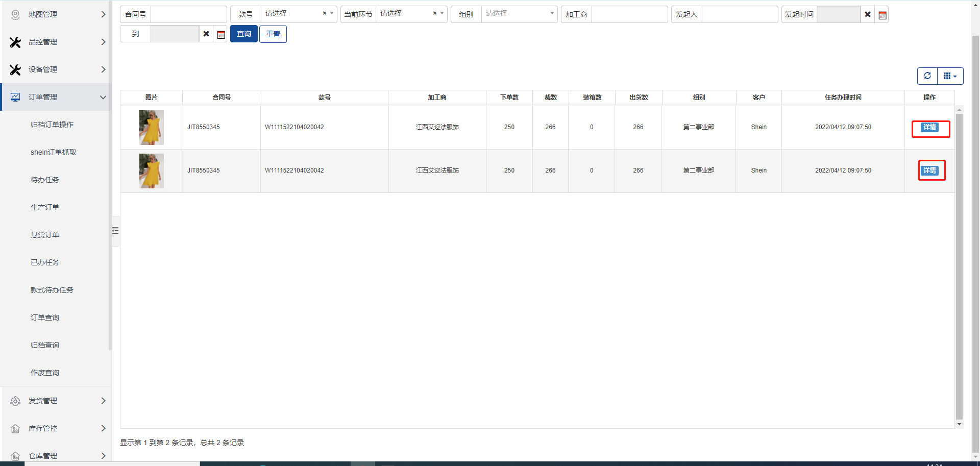Click the 查询 search button
This screenshot has width=980, height=466.
pos(243,34)
